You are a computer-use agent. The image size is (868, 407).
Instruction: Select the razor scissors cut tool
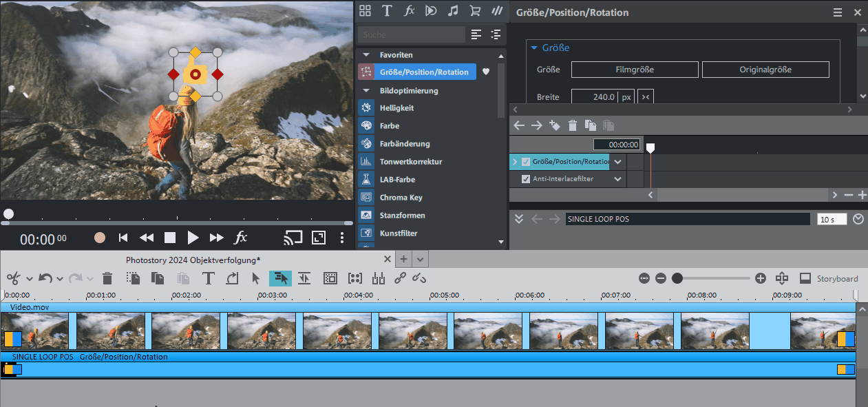pos(13,278)
